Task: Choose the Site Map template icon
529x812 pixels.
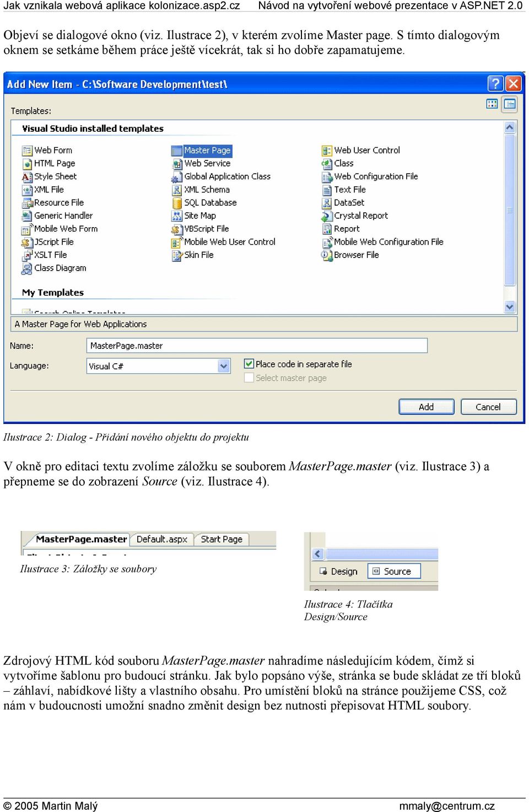Action: [177, 216]
